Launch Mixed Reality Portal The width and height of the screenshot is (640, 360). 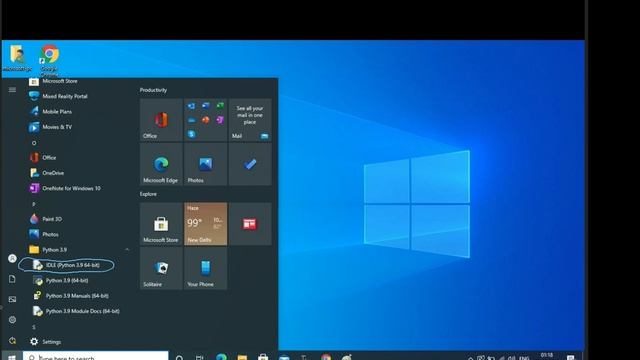58,96
